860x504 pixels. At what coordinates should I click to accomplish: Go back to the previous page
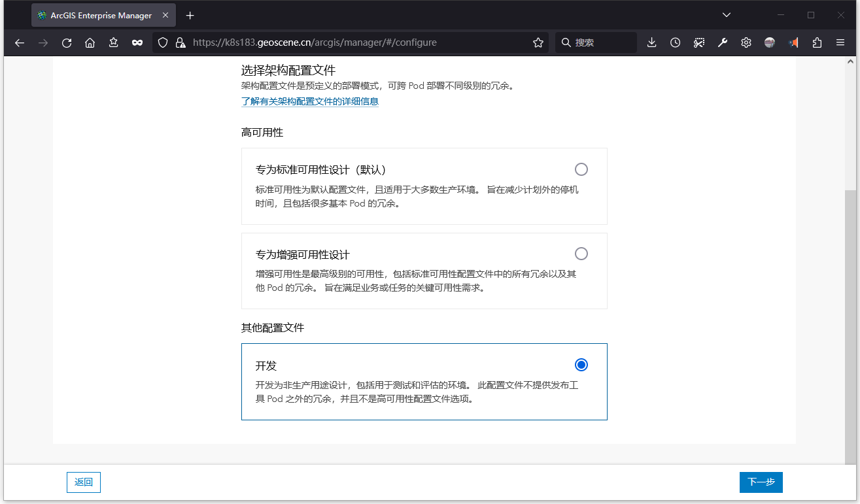point(20,42)
